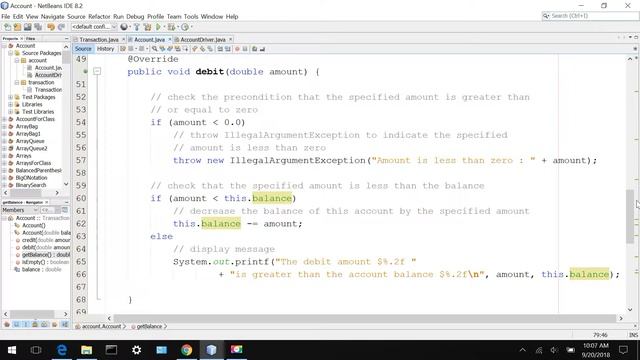Collapse the Source Packages tree node
Viewport: 640px width, 360px height.
[11, 53]
